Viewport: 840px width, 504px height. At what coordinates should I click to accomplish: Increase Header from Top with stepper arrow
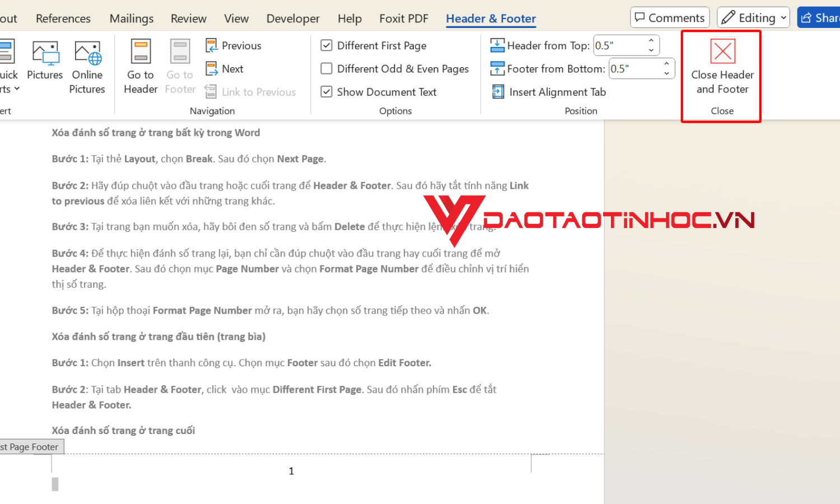(650, 41)
